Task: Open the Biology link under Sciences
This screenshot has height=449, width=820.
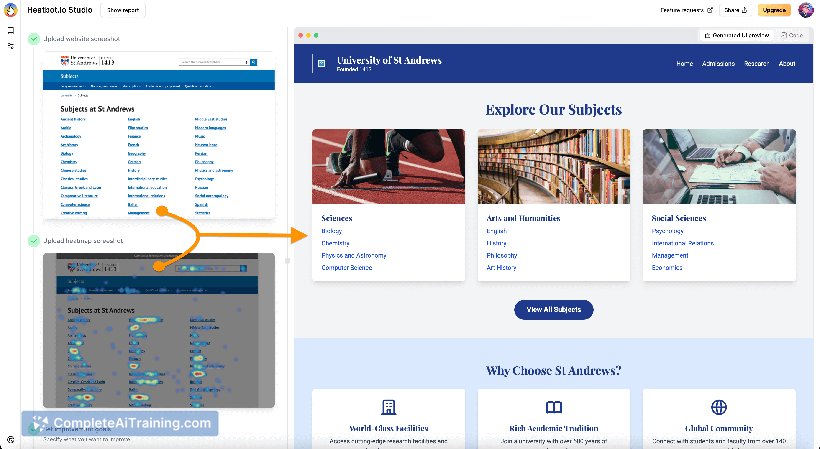Action: (332, 231)
